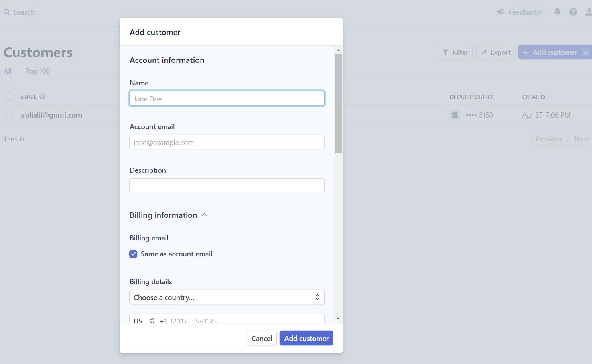This screenshot has width=592, height=364.
Task: Open the help question mark icon
Action: (x=573, y=12)
